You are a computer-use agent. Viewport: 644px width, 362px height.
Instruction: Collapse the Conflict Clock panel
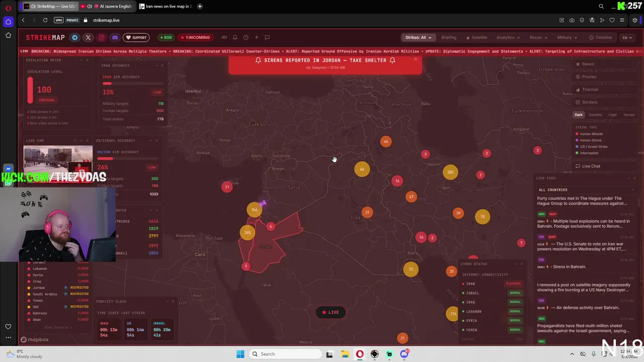click(x=167, y=301)
